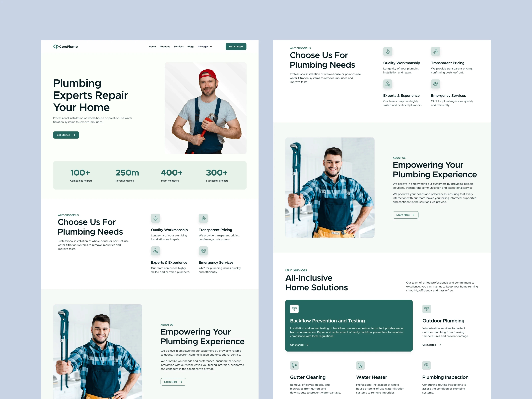Image resolution: width=532 pixels, height=399 pixels.
Task: Expand the All Pages dropdown
Action: 204,46
